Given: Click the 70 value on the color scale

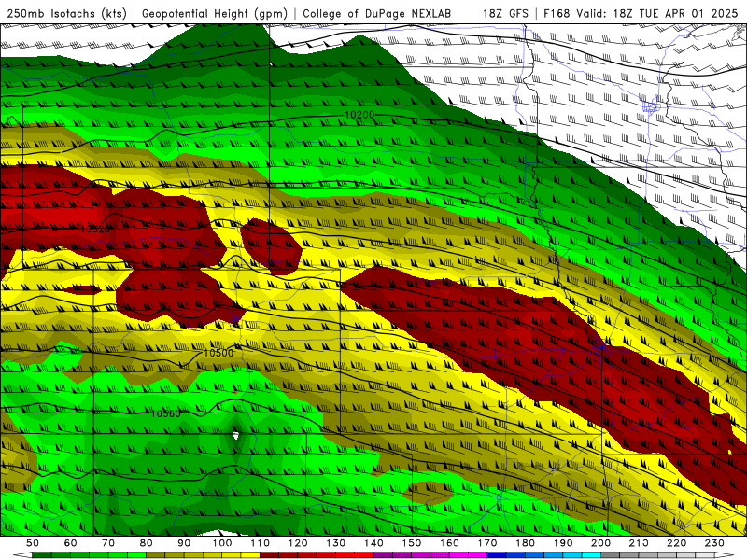Looking at the screenshot, I should coord(108,543).
